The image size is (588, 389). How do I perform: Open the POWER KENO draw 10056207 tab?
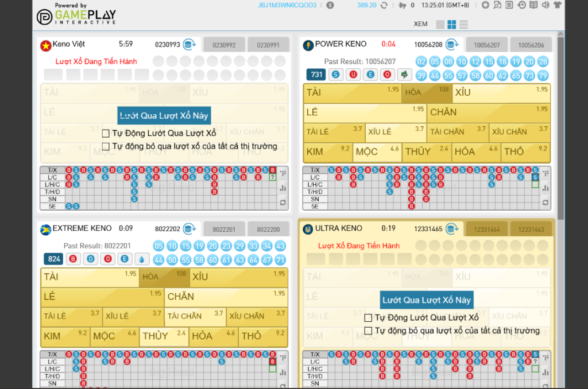click(487, 45)
